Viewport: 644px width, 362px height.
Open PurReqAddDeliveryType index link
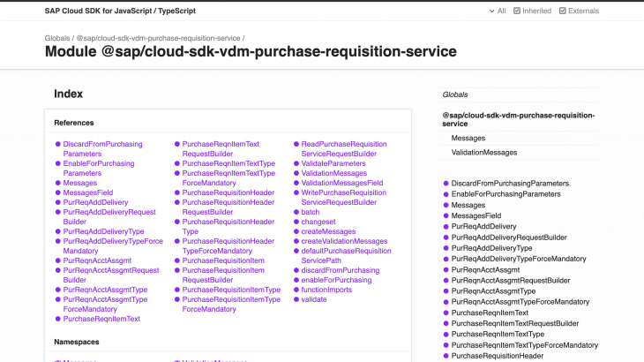(x=103, y=231)
